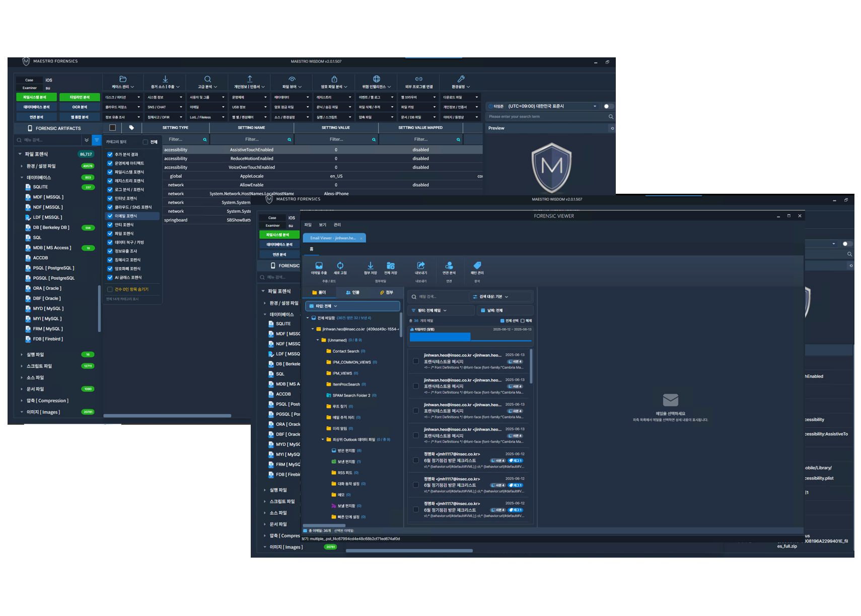Click 위협 인텔리전스 globe icon in back window
The height and width of the screenshot is (616, 861).
377,79
